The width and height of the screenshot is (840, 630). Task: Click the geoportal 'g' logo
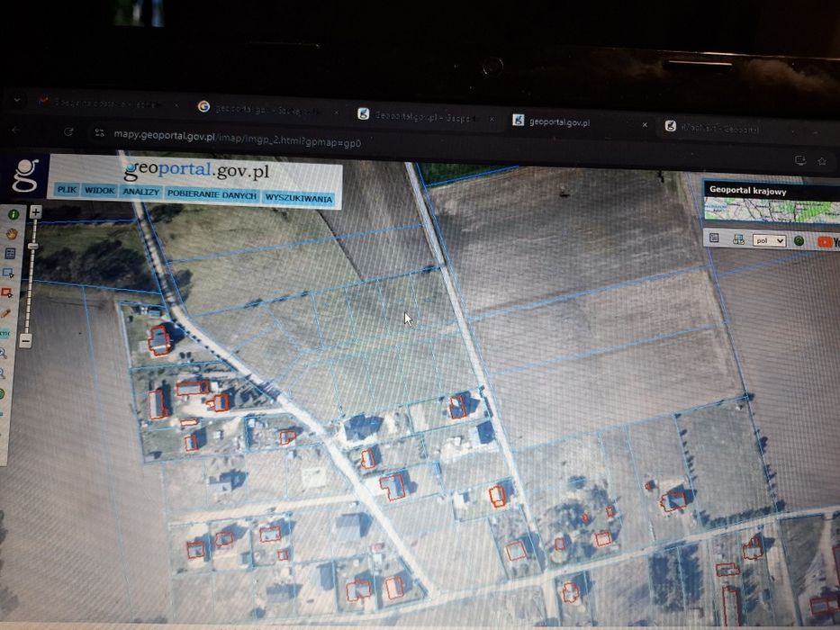(x=25, y=175)
